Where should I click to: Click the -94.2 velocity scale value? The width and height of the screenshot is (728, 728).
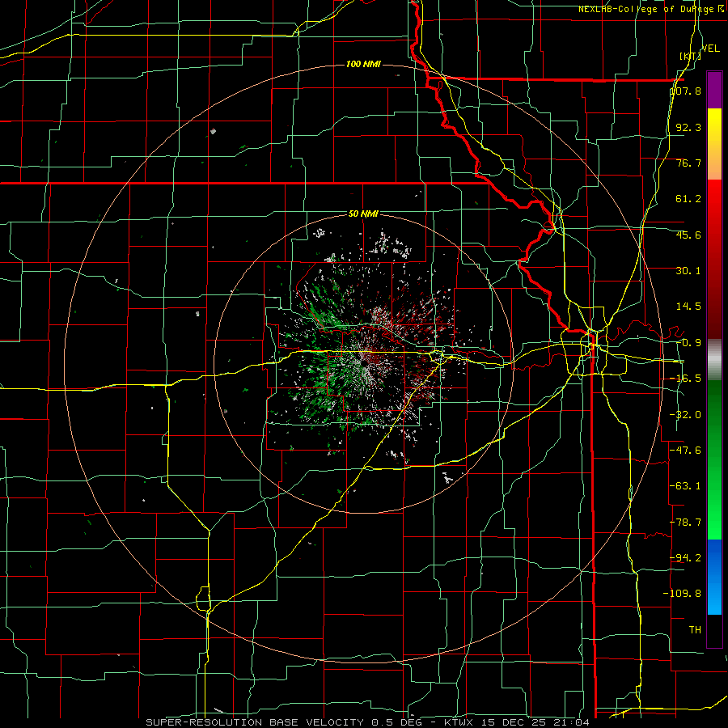point(686,557)
